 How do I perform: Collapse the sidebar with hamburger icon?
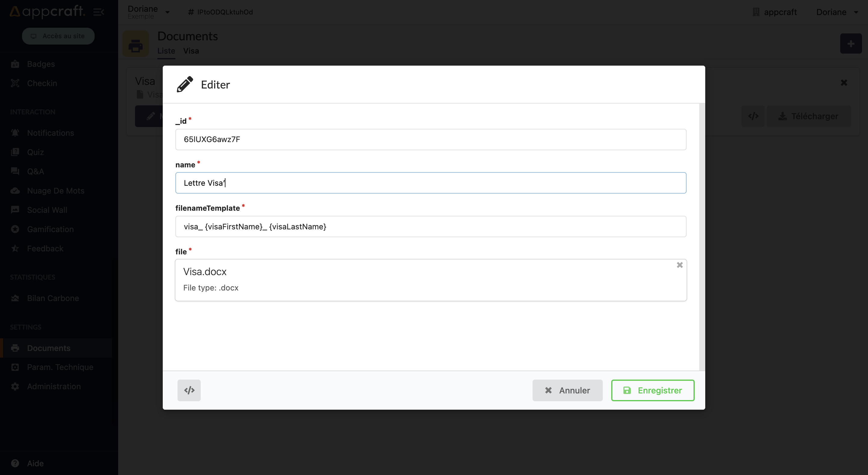(x=98, y=12)
